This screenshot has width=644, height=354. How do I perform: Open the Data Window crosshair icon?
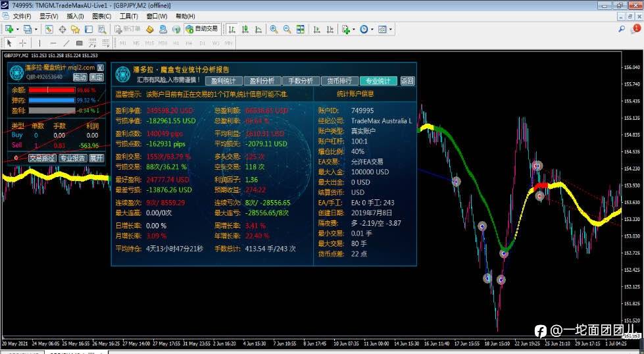pos(62,29)
